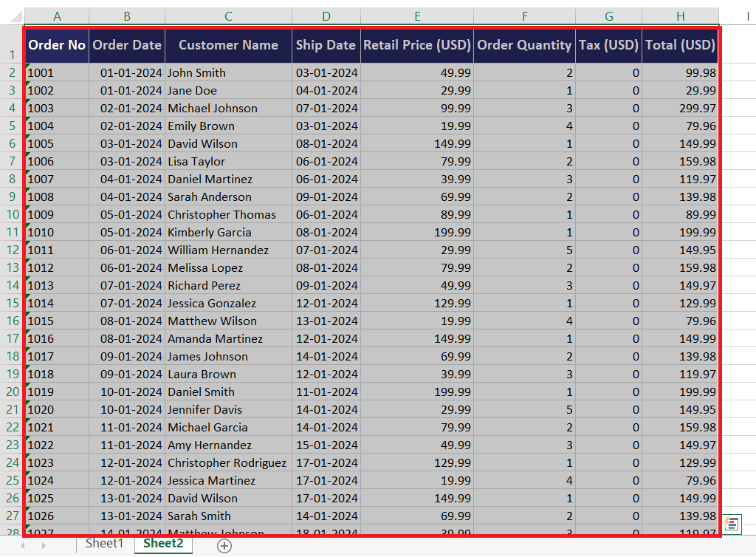Select column C header

coord(229,16)
